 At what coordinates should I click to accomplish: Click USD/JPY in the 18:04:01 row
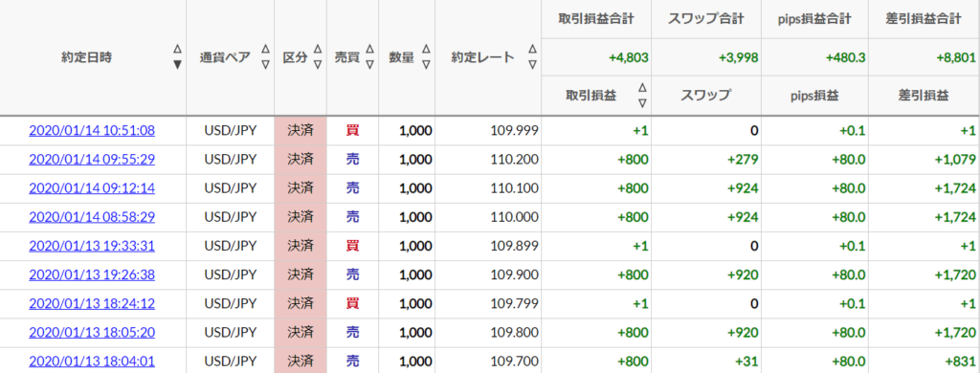click(230, 362)
